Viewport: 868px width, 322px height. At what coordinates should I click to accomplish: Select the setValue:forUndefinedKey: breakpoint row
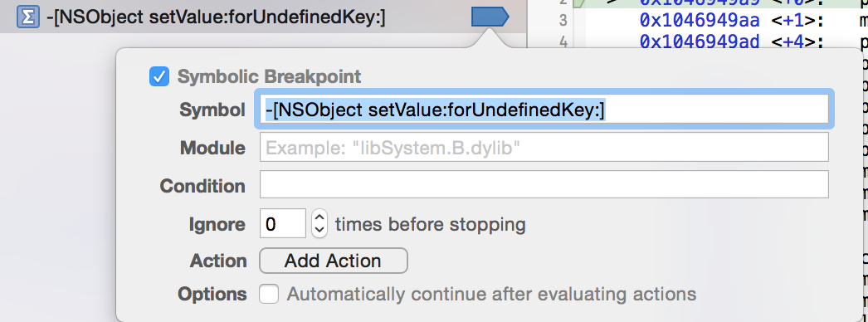coord(263,17)
